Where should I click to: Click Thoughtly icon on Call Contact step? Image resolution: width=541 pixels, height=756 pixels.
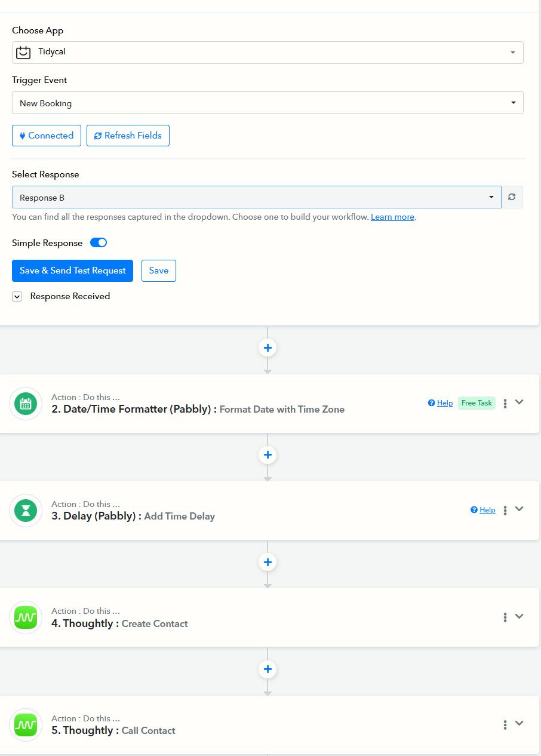pos(26,725)
